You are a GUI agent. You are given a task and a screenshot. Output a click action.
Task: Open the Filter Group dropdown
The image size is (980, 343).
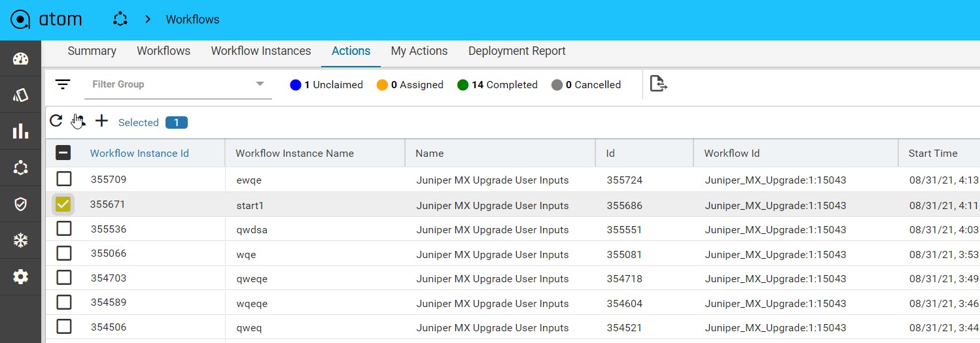point(178,84)
